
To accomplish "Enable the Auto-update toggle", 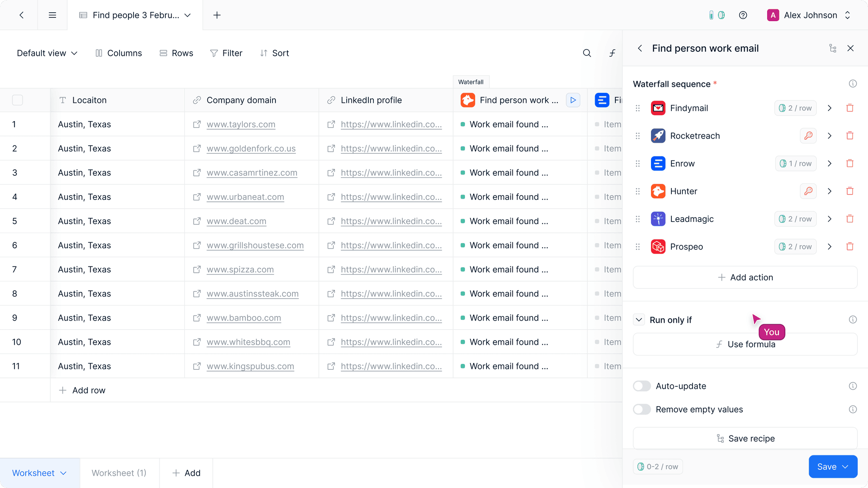I will click(x=642, y=386).
